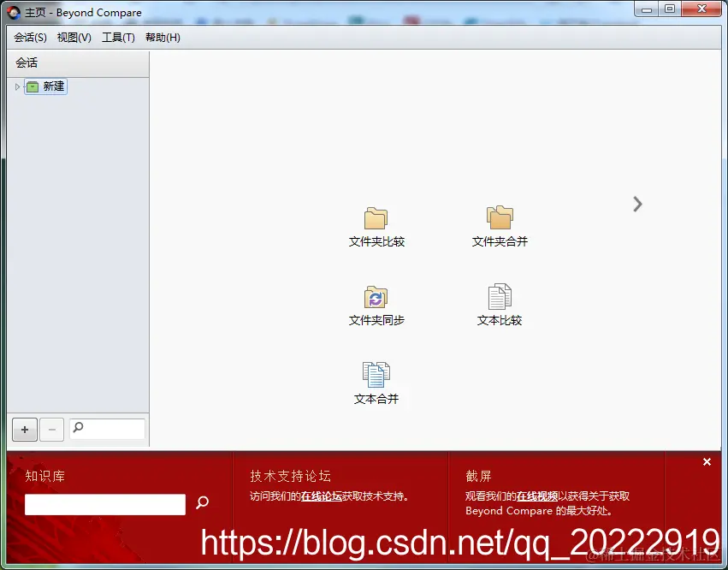Image resolution: width=728 pixels, height=570 pixels.
Task: Open the 帮助(H) menu
Action: click(x=163, y=38)
